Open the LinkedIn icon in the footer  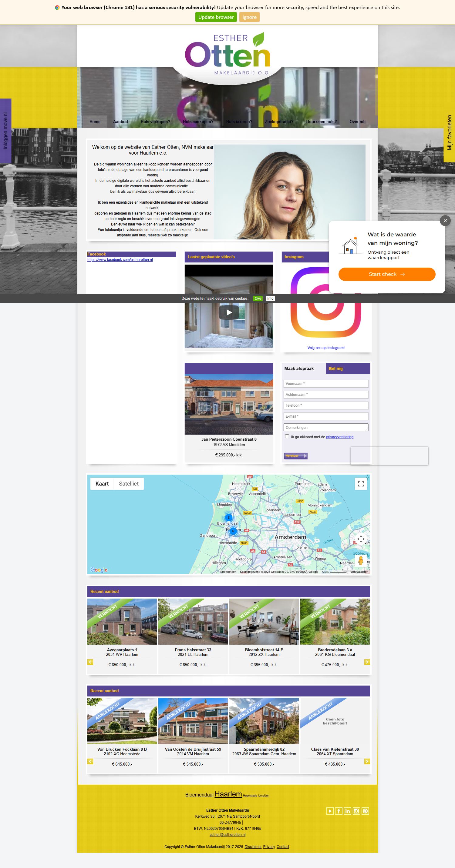click(x=347, y=811)
